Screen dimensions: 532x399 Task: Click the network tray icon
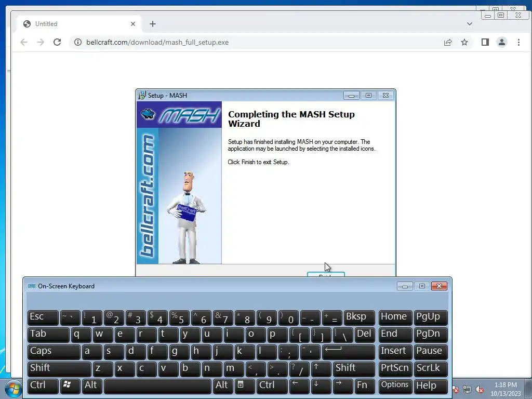(x=467, y=390)
